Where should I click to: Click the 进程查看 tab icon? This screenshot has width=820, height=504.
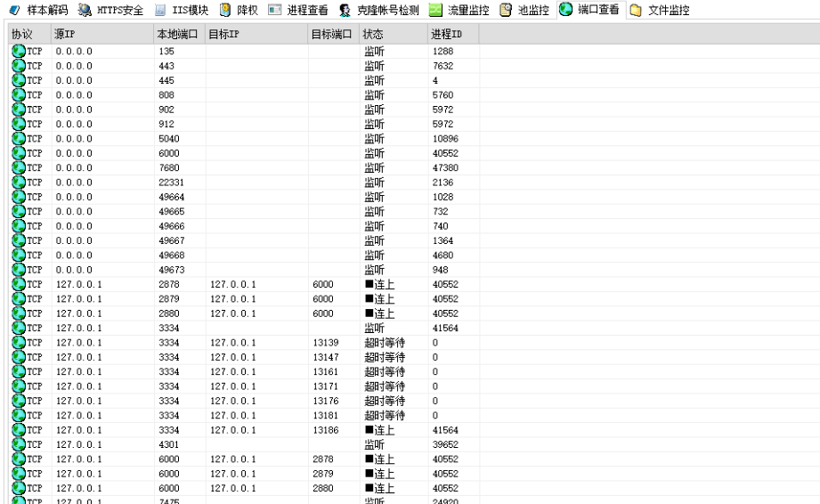coord(274,10)
